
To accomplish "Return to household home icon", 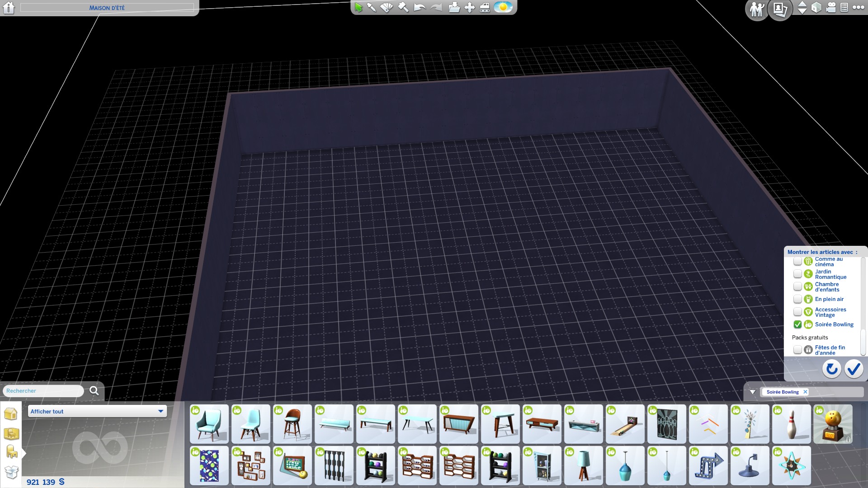I will (9, 8).
